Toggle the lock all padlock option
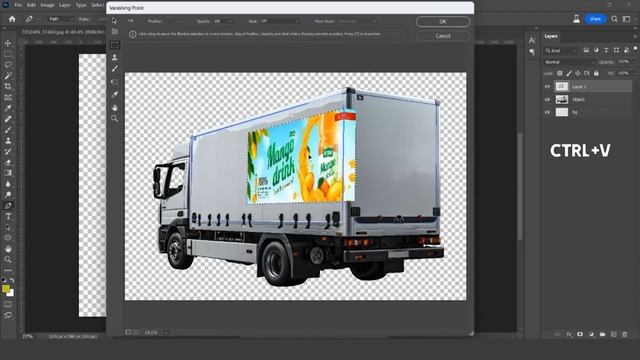The height and width of the screenshot is (360, 640). click(x=596, y=73)
